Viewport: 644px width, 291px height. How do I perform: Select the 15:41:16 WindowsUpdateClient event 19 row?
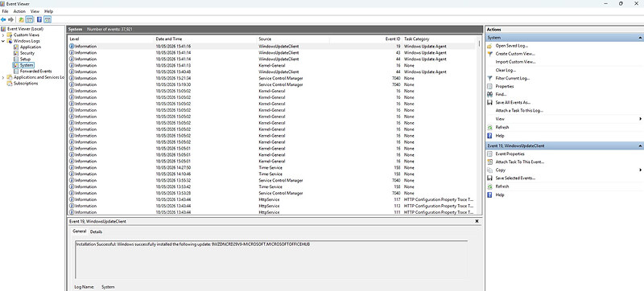click(272, 47)
